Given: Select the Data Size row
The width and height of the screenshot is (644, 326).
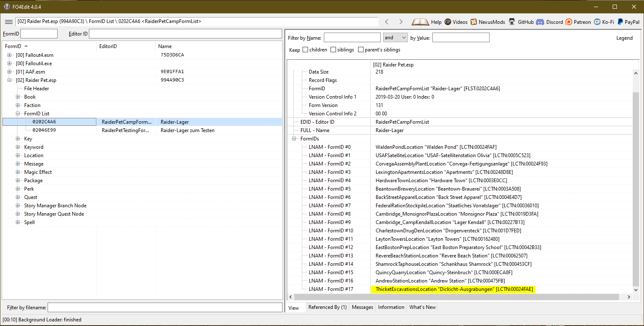Looking at the screenshot, I should pyautogui.click(x=460, y=72).
